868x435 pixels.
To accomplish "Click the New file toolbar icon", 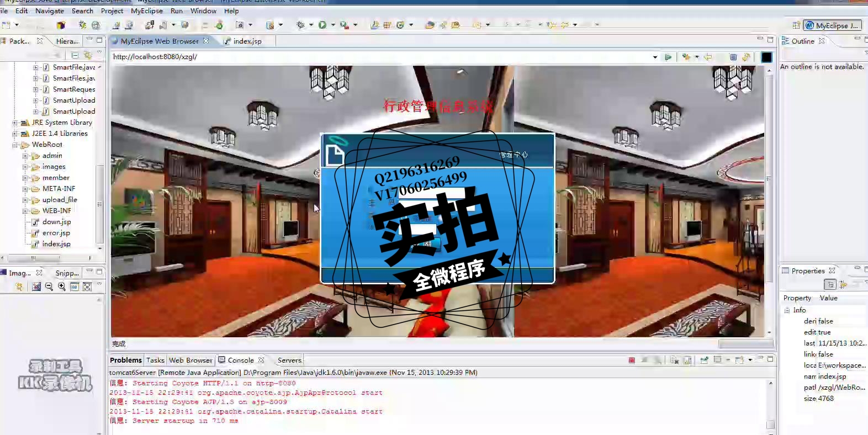I will (x=6, y=25).
